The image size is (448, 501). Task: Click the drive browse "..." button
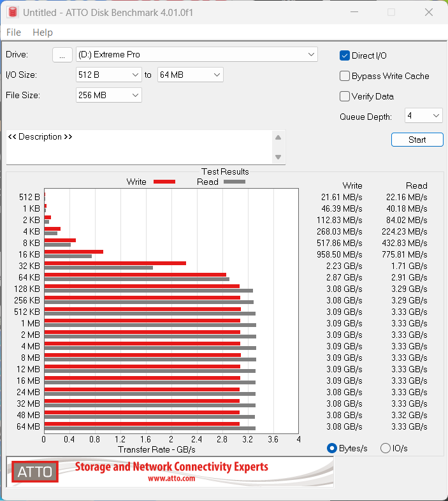[x=62, y=55]
